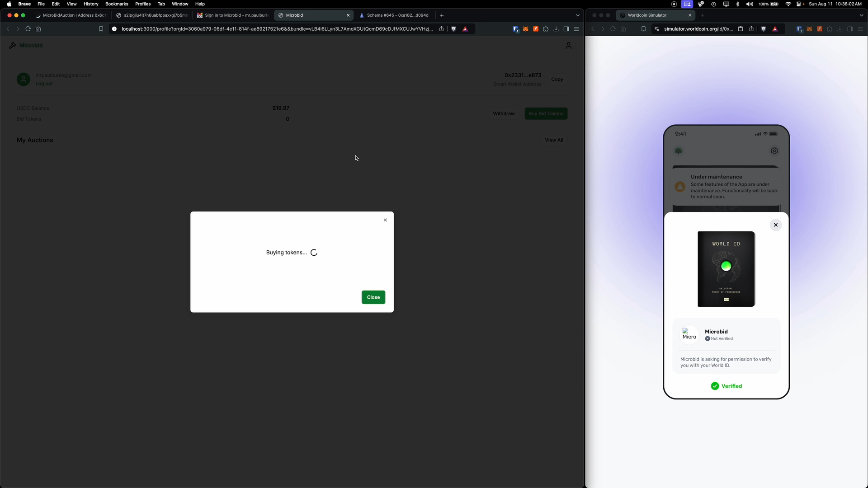Open the Brave hamburger menu in the main window

coord(576,29)
